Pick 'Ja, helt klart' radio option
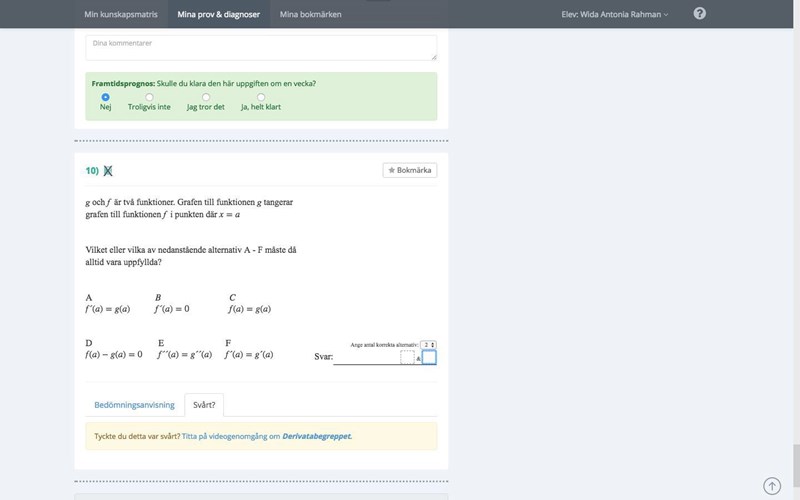Viewport: 800px width, 500px height. [261, 97]
